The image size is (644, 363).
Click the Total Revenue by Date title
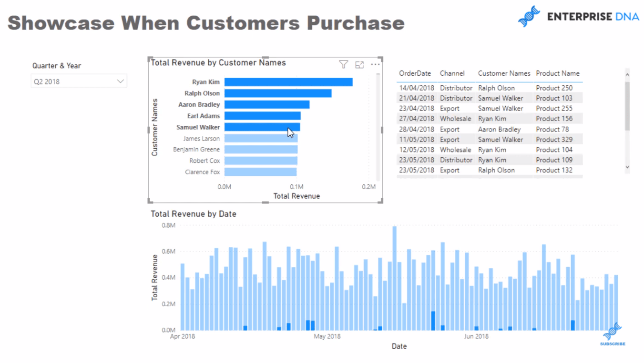(194, 214)
